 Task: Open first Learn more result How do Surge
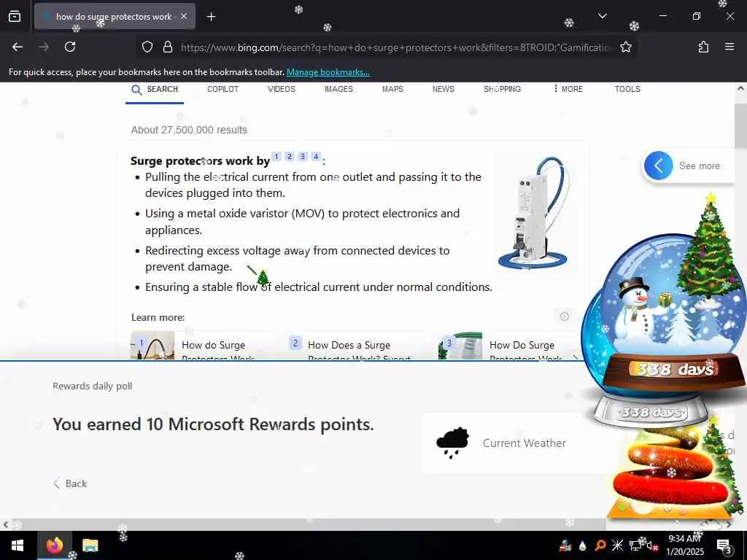pyautogui.click(x=205, y=346)
